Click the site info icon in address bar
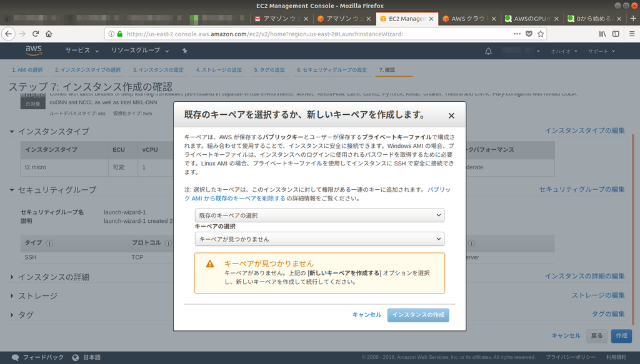640x364 pixels. point(111,34)
